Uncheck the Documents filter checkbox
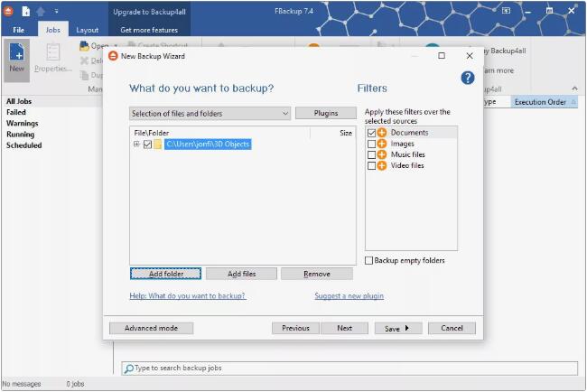Viewport: 587px width, 392px height. click(371, 133)
